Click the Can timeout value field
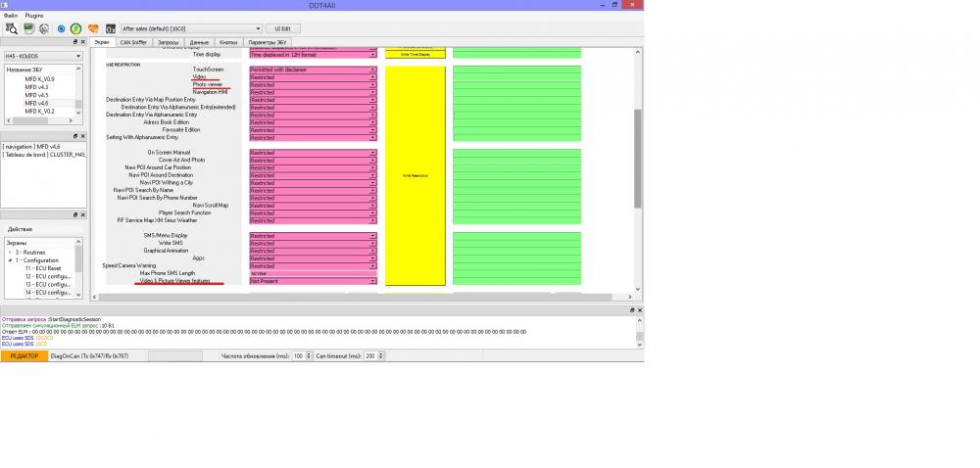 tap(370, 355)
